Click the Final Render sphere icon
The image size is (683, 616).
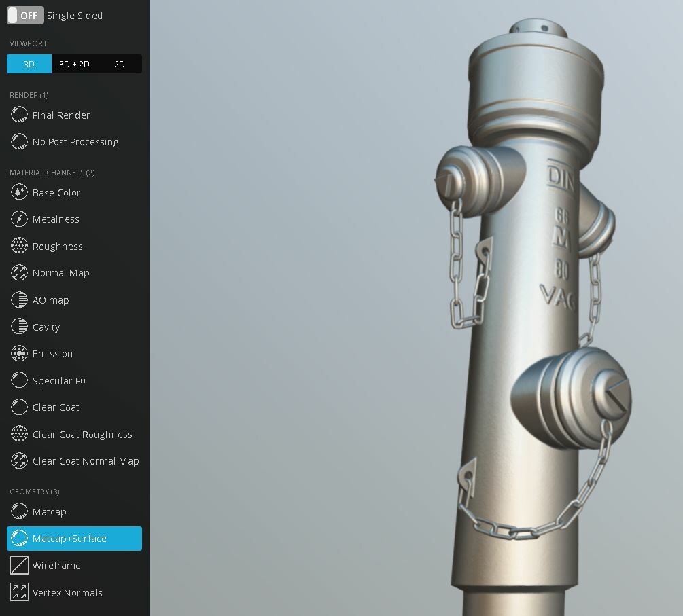(19, 115)
